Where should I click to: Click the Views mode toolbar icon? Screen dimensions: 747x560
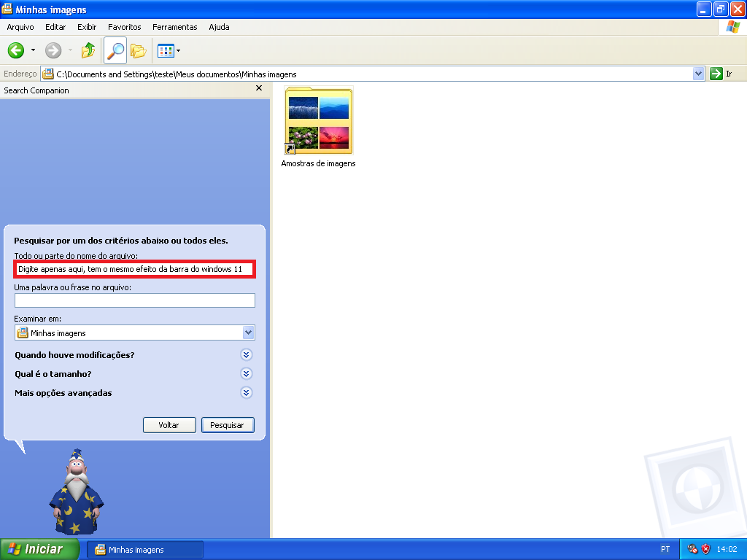[169, 50]
